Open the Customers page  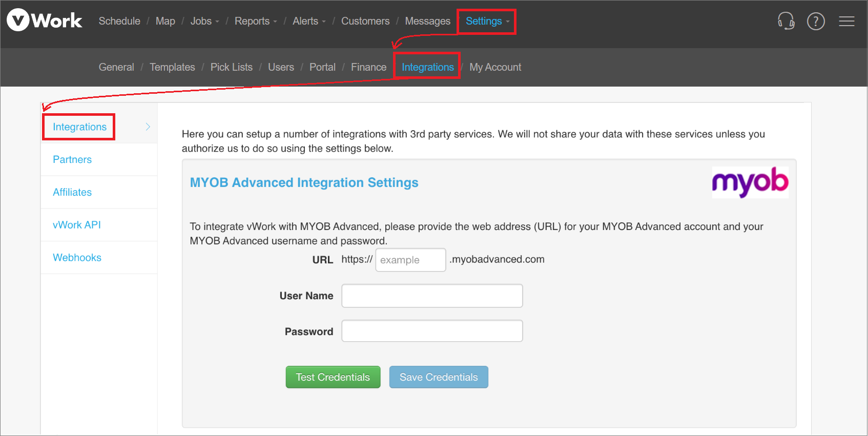coord(365,21)
